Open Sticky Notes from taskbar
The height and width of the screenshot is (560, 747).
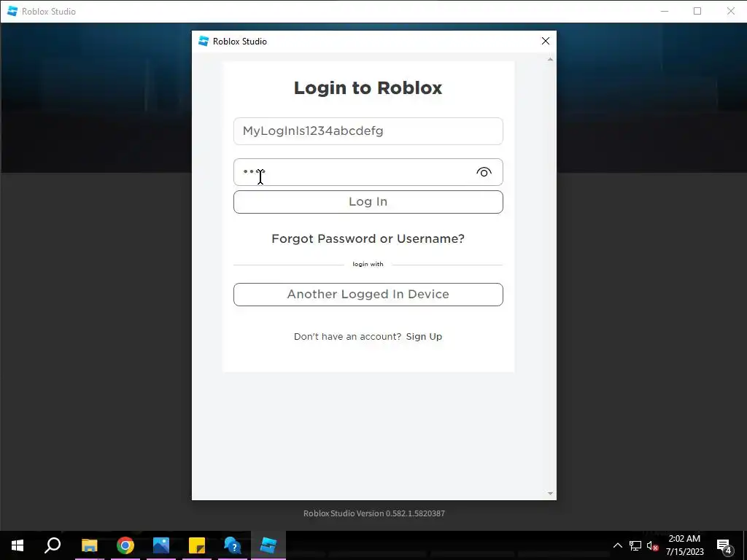(197, 545)
